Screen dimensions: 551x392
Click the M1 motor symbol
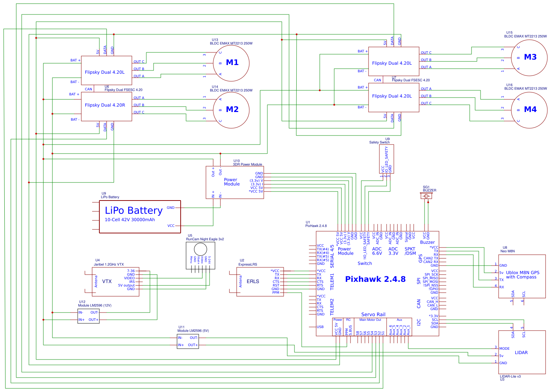(x=231, y=63)
